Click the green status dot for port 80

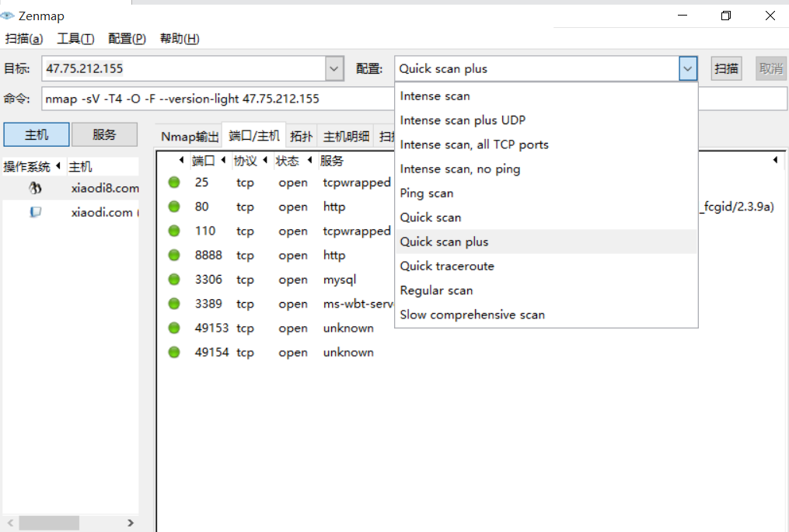point(174,207)
